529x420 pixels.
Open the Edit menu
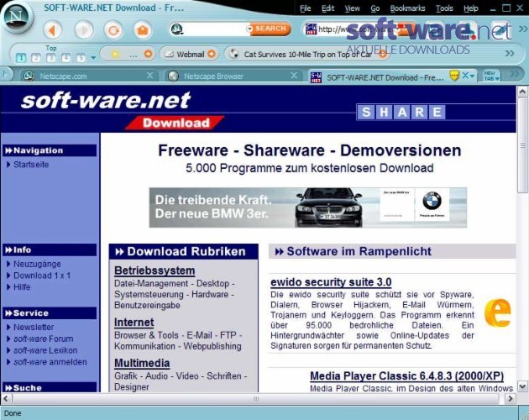coord(327,8)
